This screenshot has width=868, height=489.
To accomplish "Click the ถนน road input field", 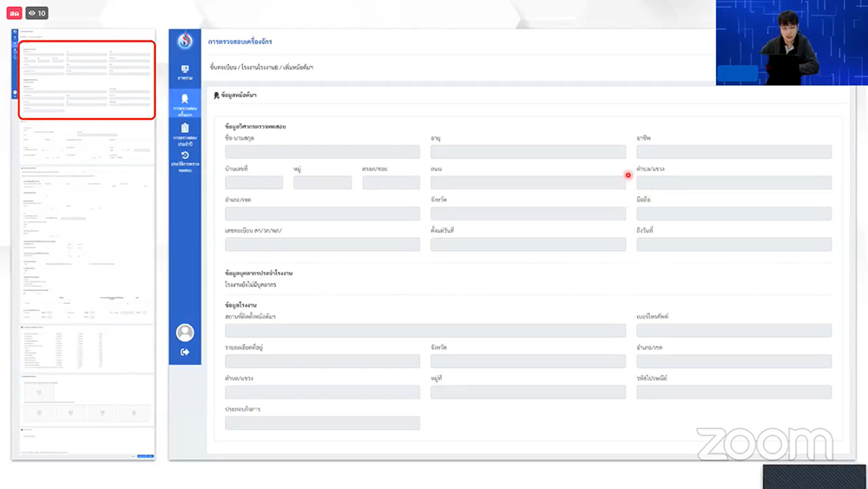I will pyautogui.click(x=528, y=183).
